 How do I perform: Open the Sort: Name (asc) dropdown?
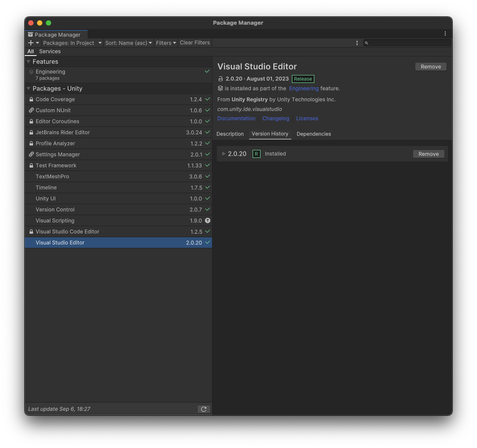click(x=128, y=43)
